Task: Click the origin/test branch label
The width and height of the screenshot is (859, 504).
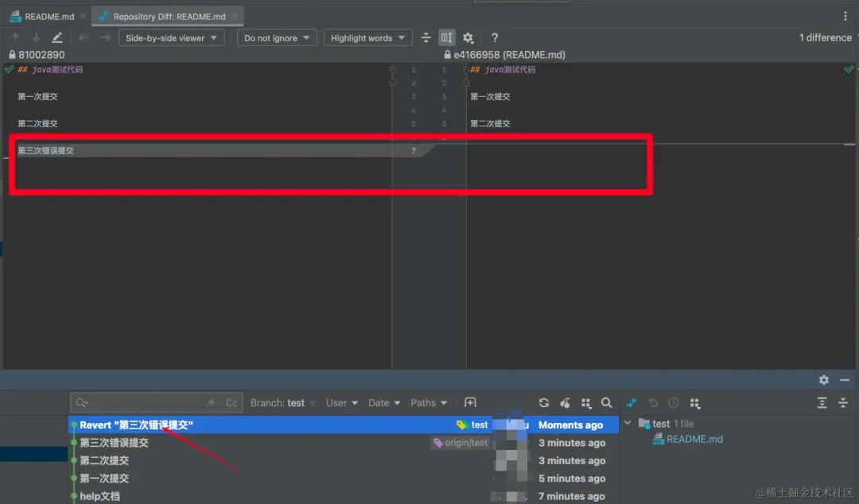Action: [x=461, y=443]
